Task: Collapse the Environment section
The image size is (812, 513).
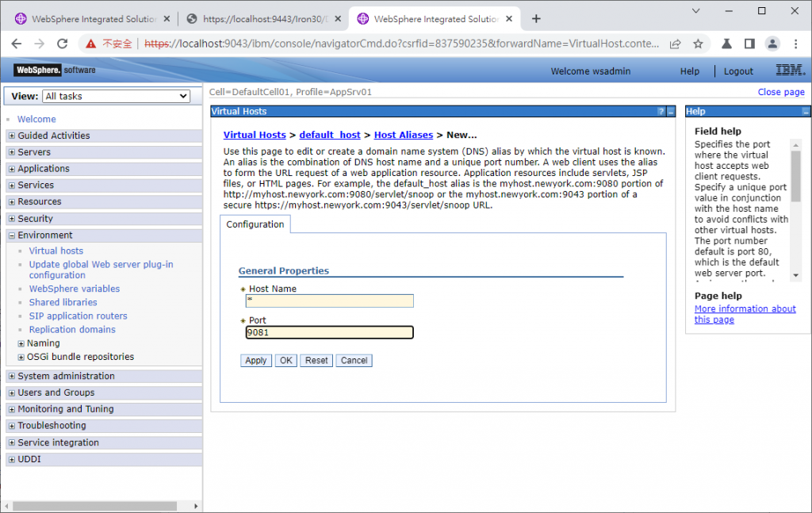Action: [12, 235]
